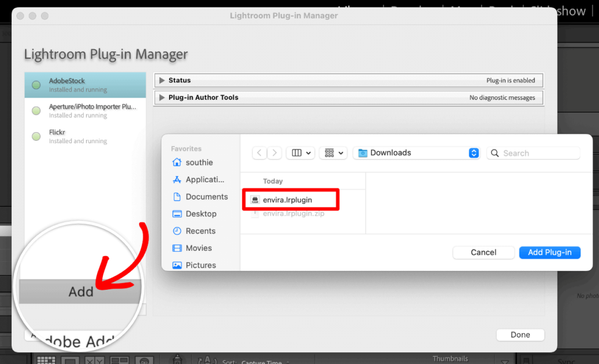Select Aperture/iPhoto Importer plug-in
This screenshot has width=599, height=364.
(x=85, y=110)
